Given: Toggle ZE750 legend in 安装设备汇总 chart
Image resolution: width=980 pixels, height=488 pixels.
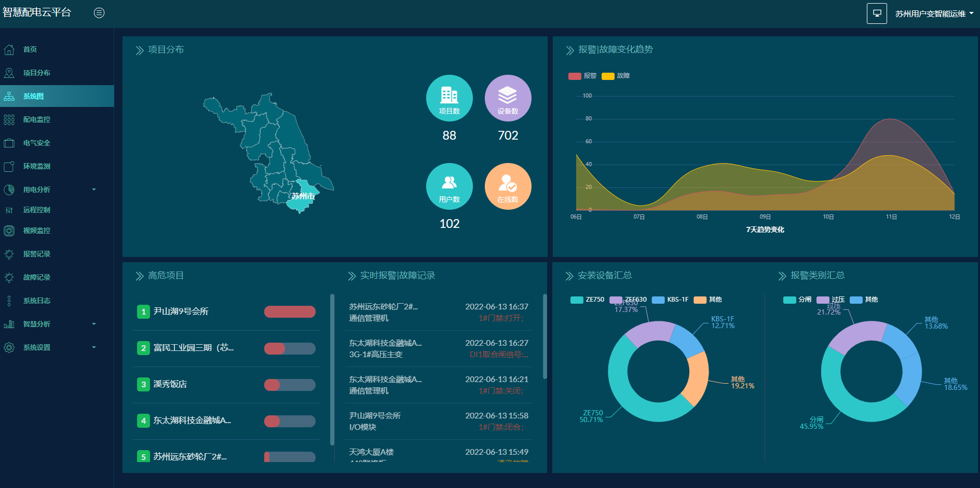Looking at the screenshot, I should [588, 300].
